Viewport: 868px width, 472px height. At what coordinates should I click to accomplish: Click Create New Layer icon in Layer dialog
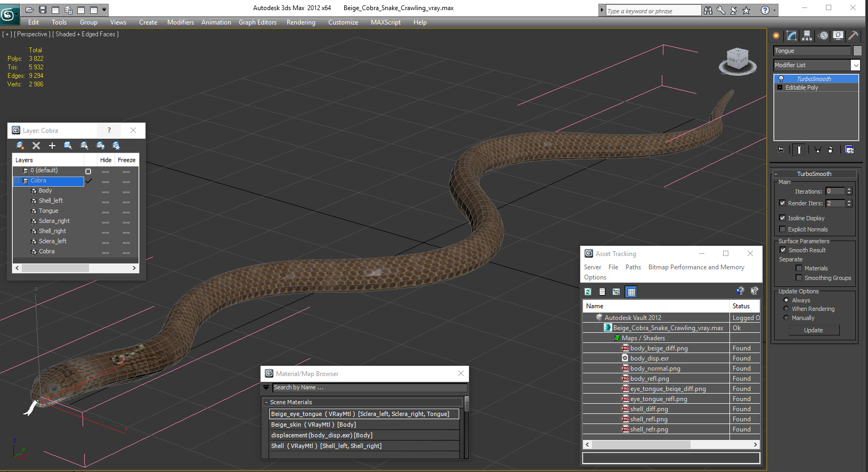click(20, 146)
